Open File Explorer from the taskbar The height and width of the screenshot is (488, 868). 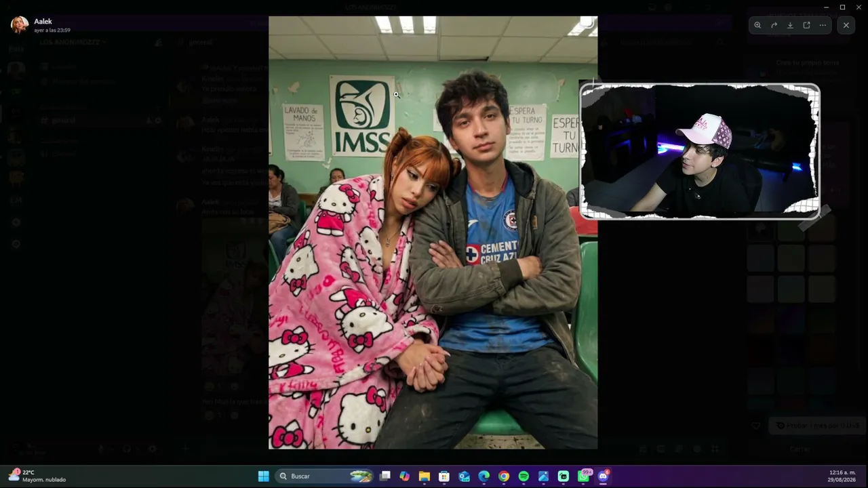(425, 476)
